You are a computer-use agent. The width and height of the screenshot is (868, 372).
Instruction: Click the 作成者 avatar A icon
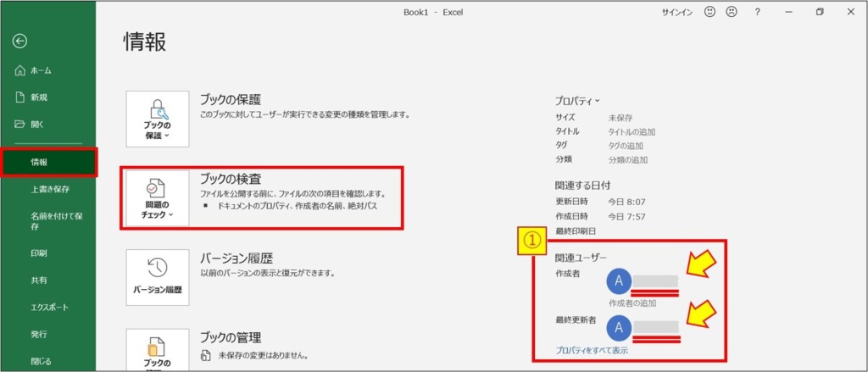click(x=619, y=281)
